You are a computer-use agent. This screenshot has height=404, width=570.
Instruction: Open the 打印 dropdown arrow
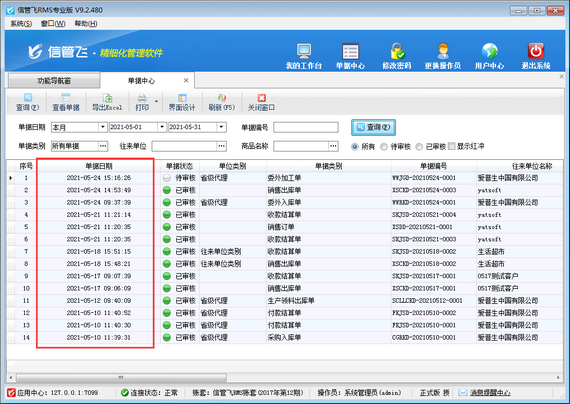click(x=156, y=101)
